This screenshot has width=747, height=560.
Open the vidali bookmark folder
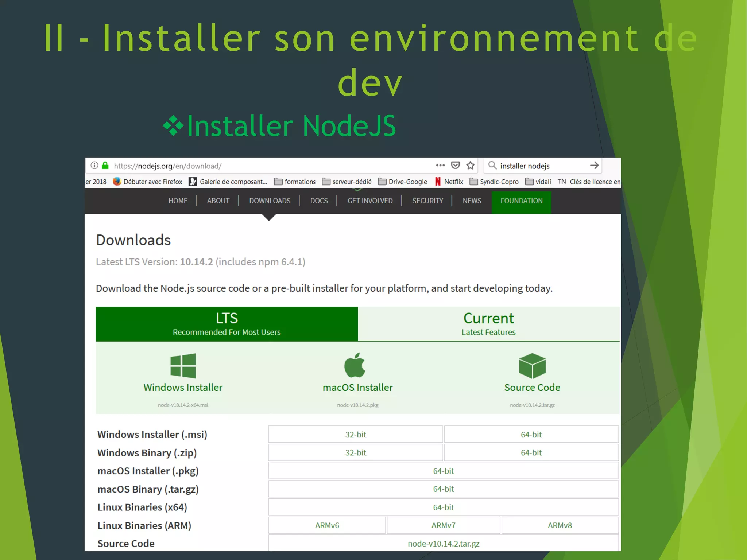[538, 182]
